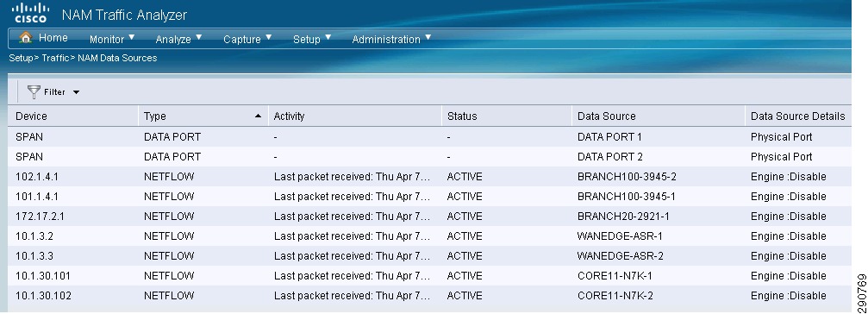Expand the Setup dropdown menu
Screen dimensions: 868x314
312,40
